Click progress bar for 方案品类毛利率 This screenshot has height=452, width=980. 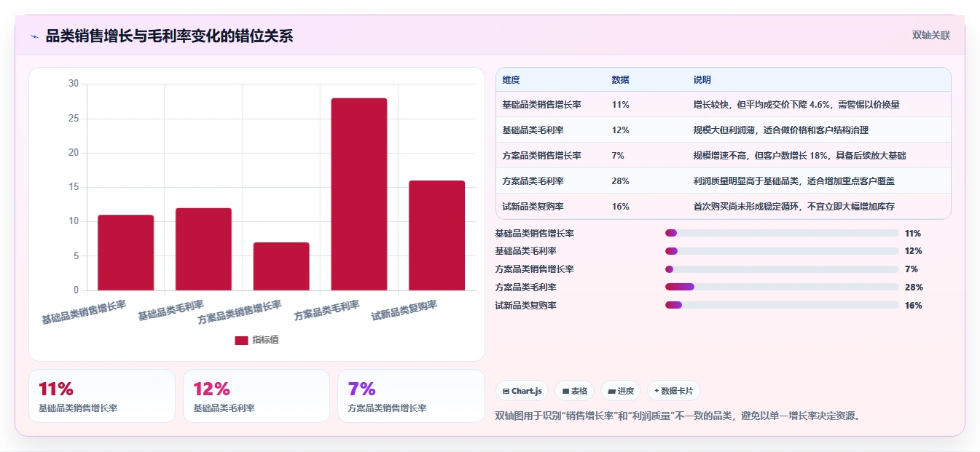(782, 287)
